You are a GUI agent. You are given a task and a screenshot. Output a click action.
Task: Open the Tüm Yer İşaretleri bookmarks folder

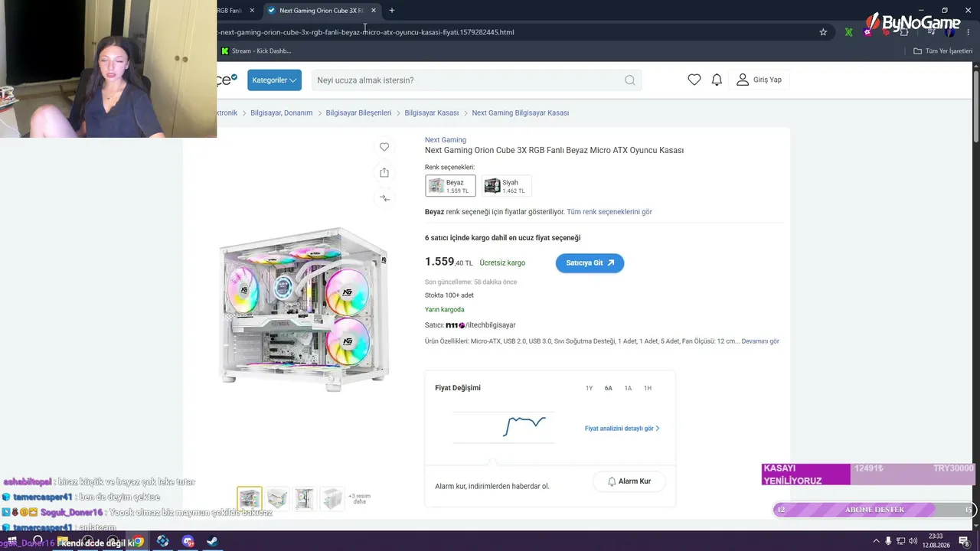pyautogui.click(x=942, y=51)
